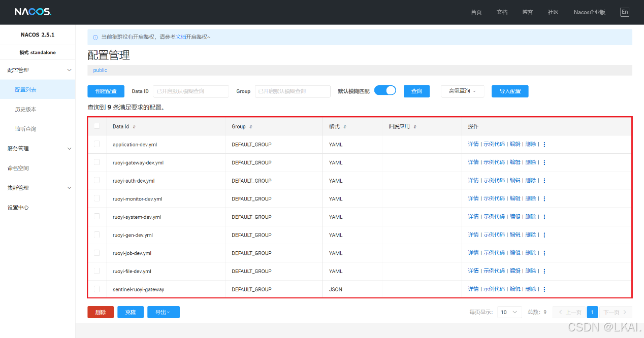Click 编辑 for ruoyi-auth-dev.yml
This screenshot has height=338, width=644.
[515, 180]
